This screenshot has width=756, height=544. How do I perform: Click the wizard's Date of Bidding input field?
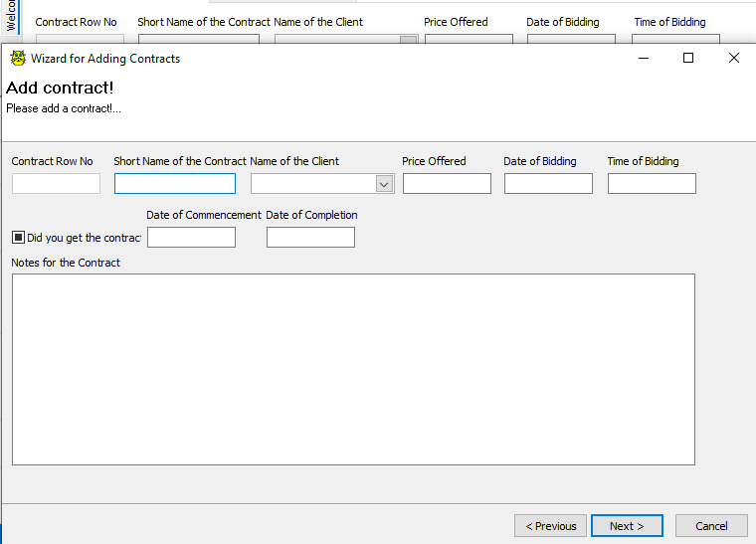[x=548, y=184]
